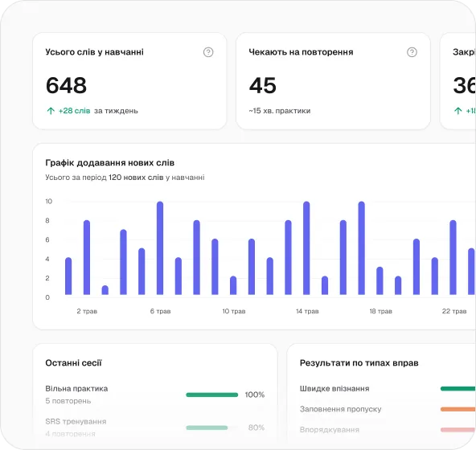476x450 pixels.
Task: Select the tallest bar at 6 трав
Action: tap(160, 248)
